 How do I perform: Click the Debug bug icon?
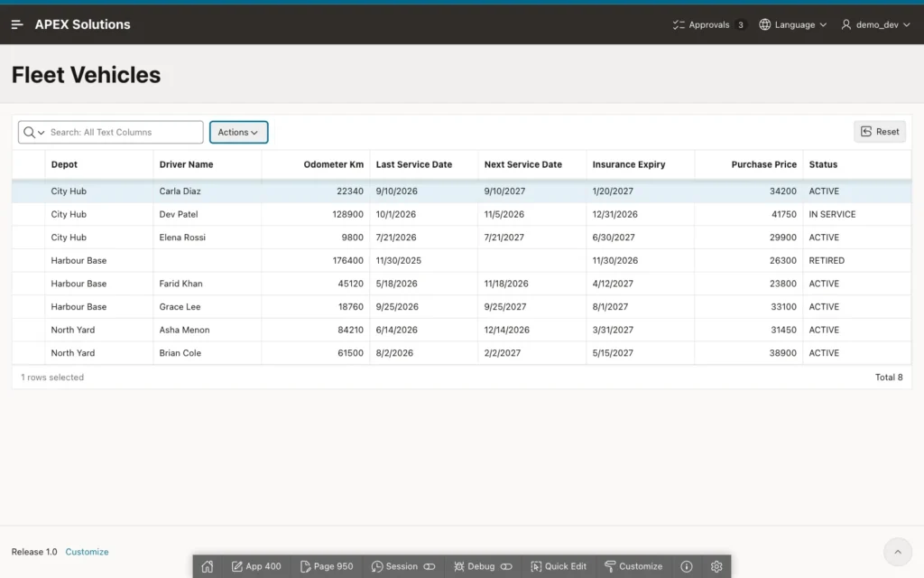[x=459, y=566]
